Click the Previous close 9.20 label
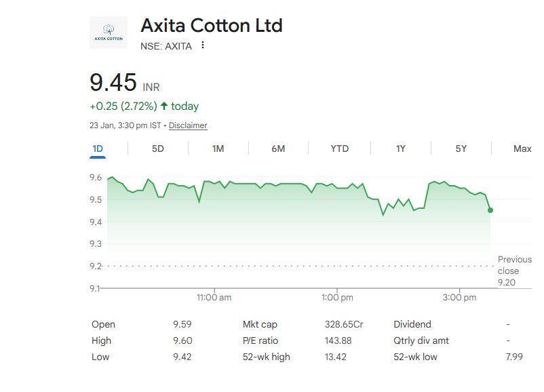The height and width of the screenshot is (392, 544). tap(514, 271)
